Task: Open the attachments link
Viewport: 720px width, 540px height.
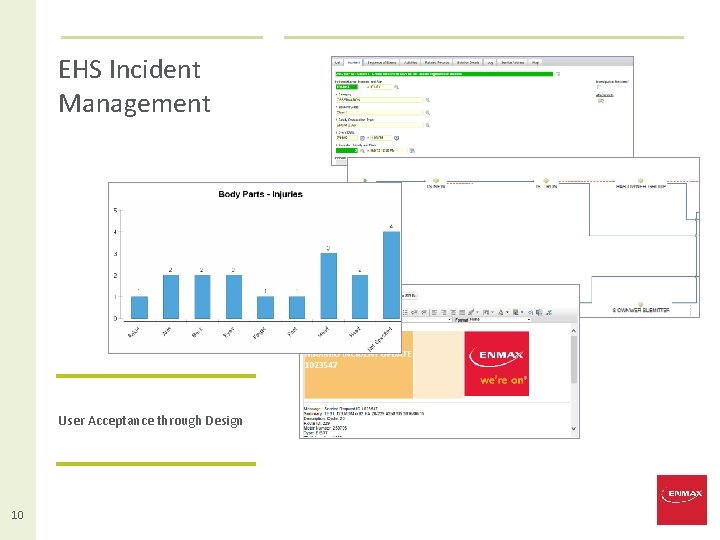Action: pyautogui.click(x=605, y=96)
